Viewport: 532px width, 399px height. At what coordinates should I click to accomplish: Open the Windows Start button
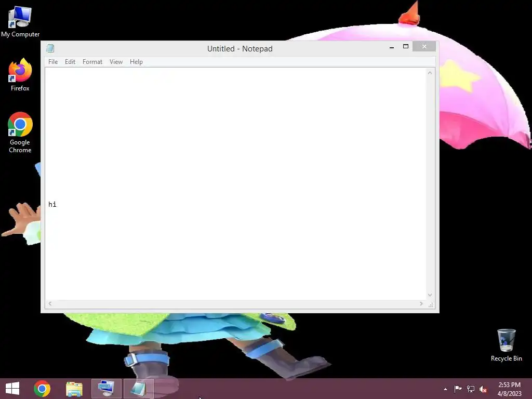[12, 389]
